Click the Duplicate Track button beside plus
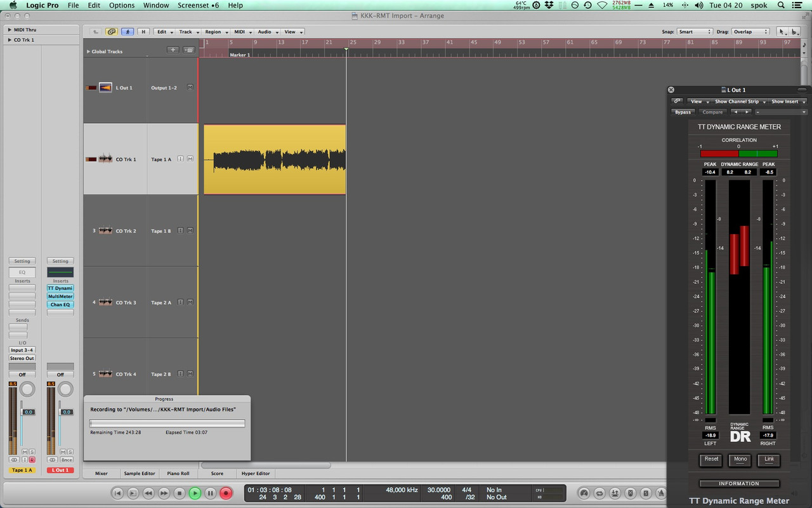The width and height of the screenshot is (812, 508). (188, 50)
